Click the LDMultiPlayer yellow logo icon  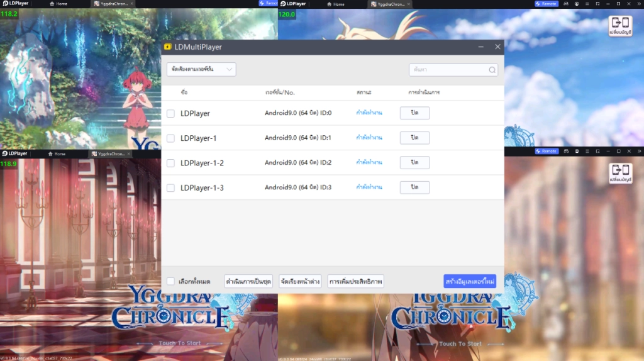pos(167,47)
